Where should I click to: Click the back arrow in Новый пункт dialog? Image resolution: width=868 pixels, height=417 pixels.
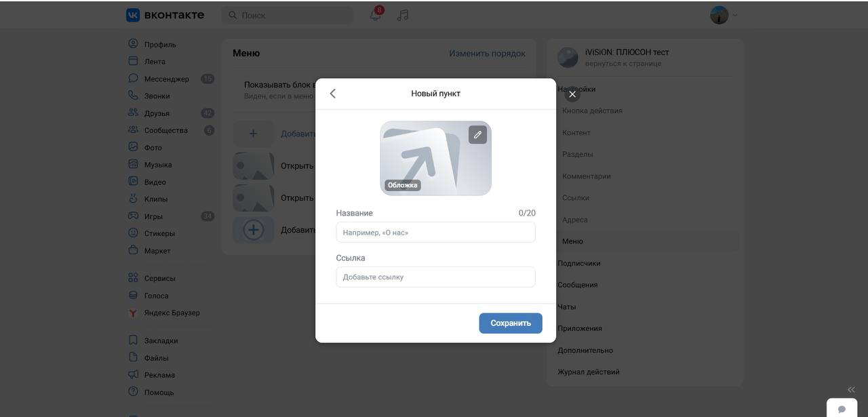pyautogui.click(x=332, y=94)
